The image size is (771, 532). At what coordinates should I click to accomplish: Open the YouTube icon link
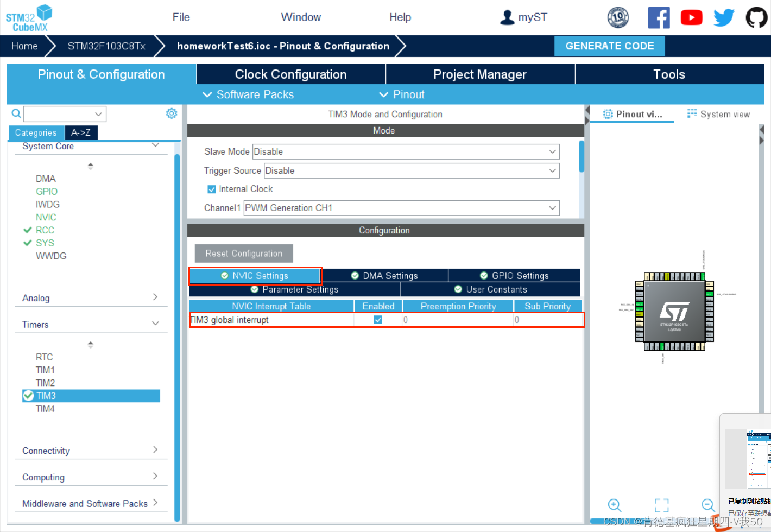click(691, 17)
